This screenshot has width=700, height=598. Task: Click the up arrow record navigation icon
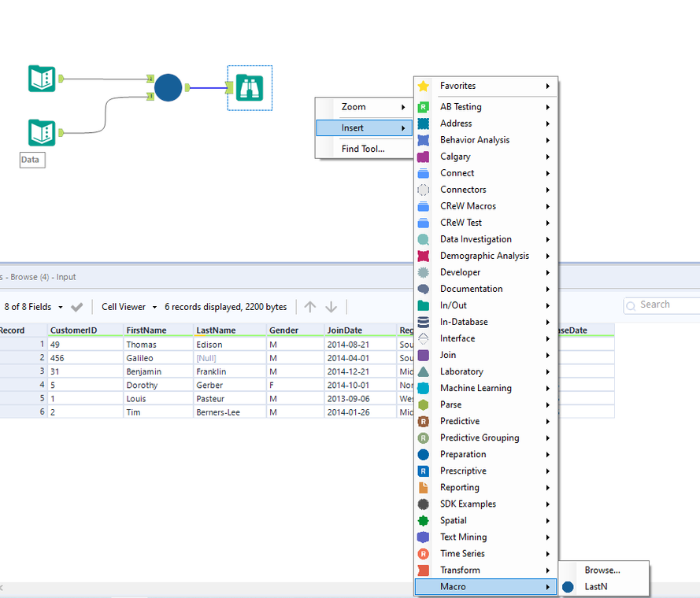(310, 307)
